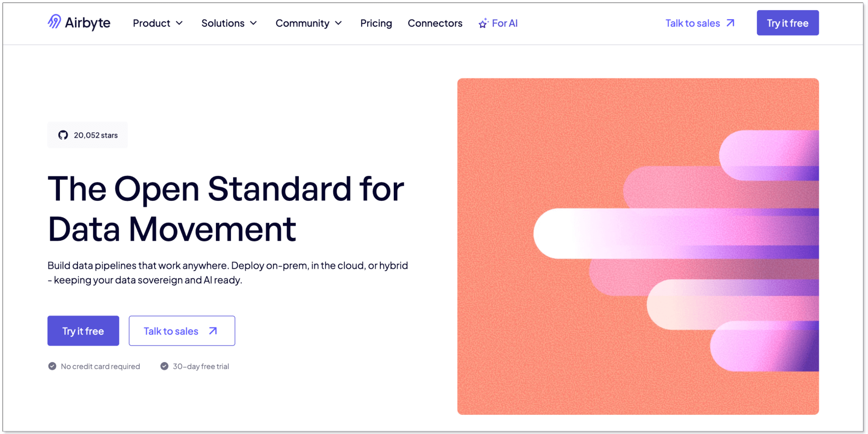Click the headline The Open Standard for Data Movement
The image size is (868, 434).
[x=226, y=208]
